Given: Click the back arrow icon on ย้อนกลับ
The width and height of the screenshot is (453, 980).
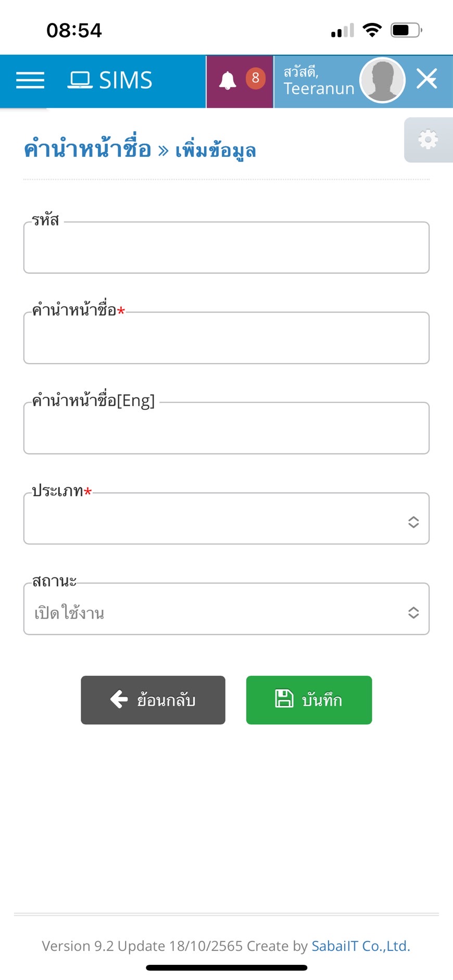Looking at the screenshot, I should [119, 699].
